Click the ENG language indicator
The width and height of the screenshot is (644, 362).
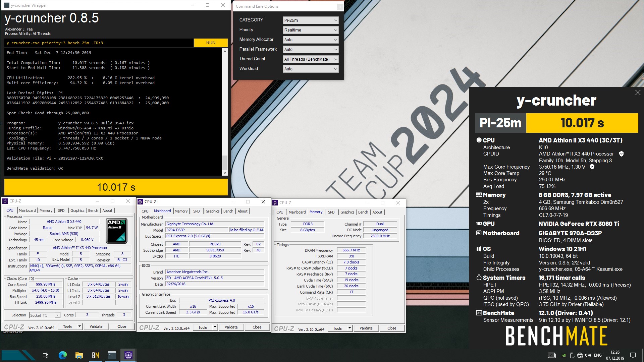coord(598,355)
